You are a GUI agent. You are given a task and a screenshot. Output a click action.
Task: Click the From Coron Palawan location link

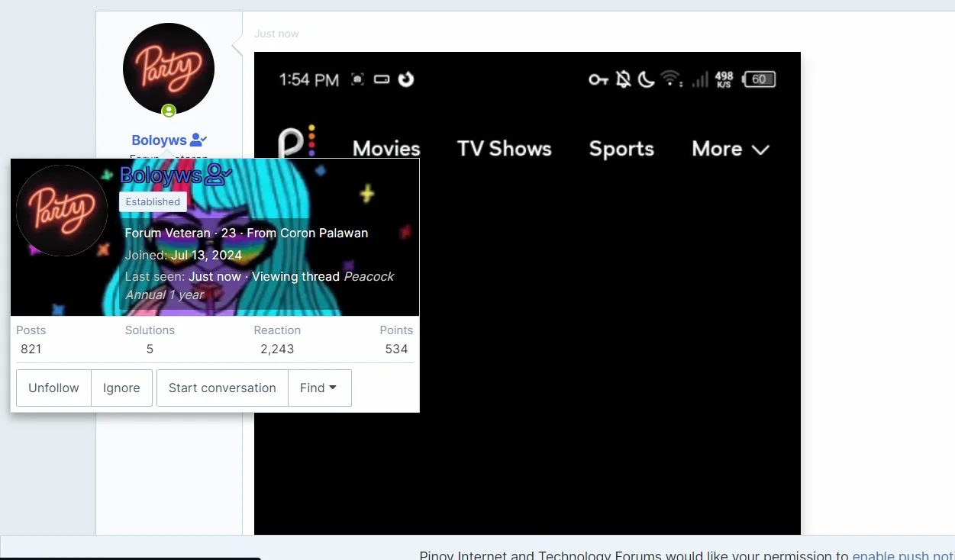pos(307,233)
